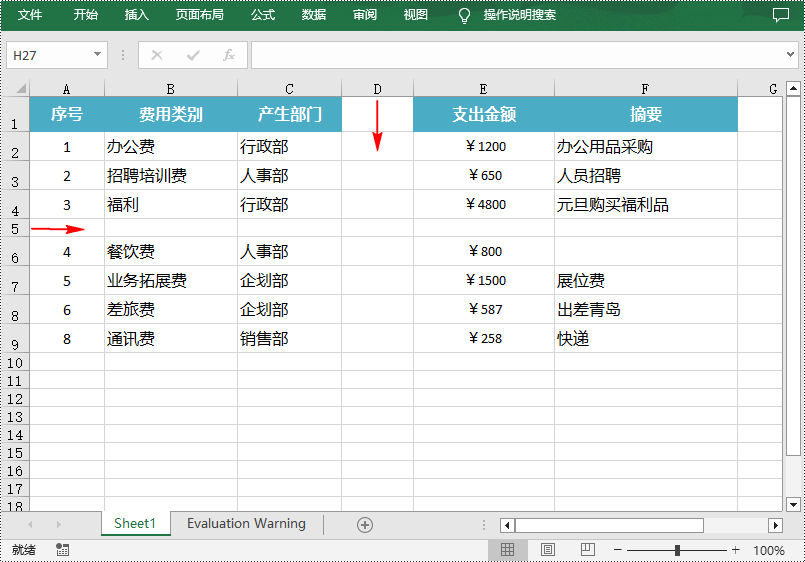Screen dimensions: 805x562
Task: Select the 序号 header cell
Action: (67, 114)
